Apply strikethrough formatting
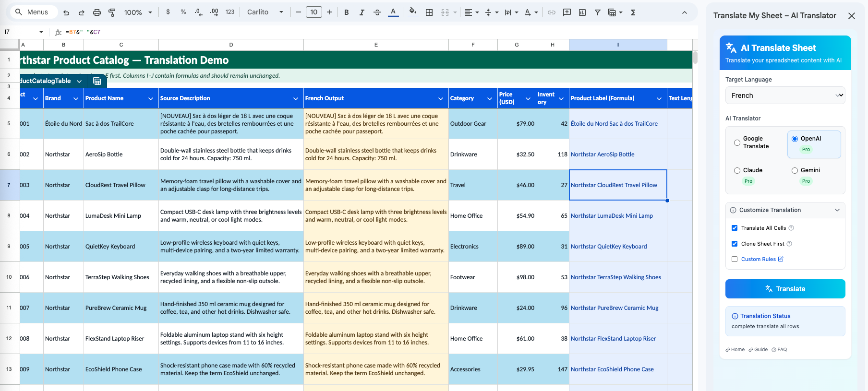 [x=377, y=12]
